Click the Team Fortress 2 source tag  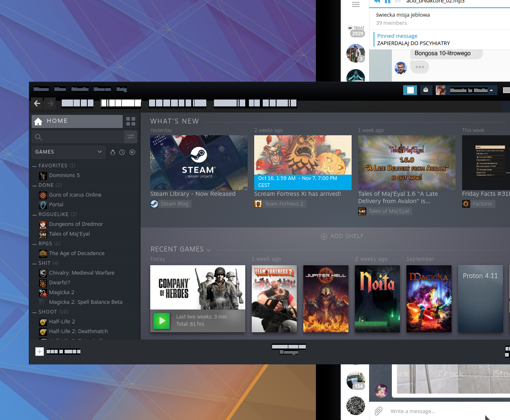coord(280,204)
